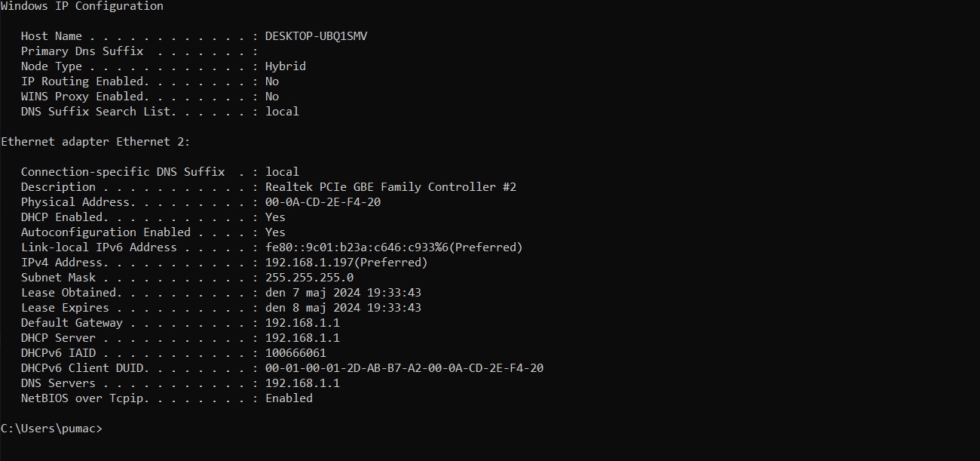Image resolution: width=980 pixels, height=461 pixels.
Task: Click the Lease Expires date value
Action: (343, 308)
